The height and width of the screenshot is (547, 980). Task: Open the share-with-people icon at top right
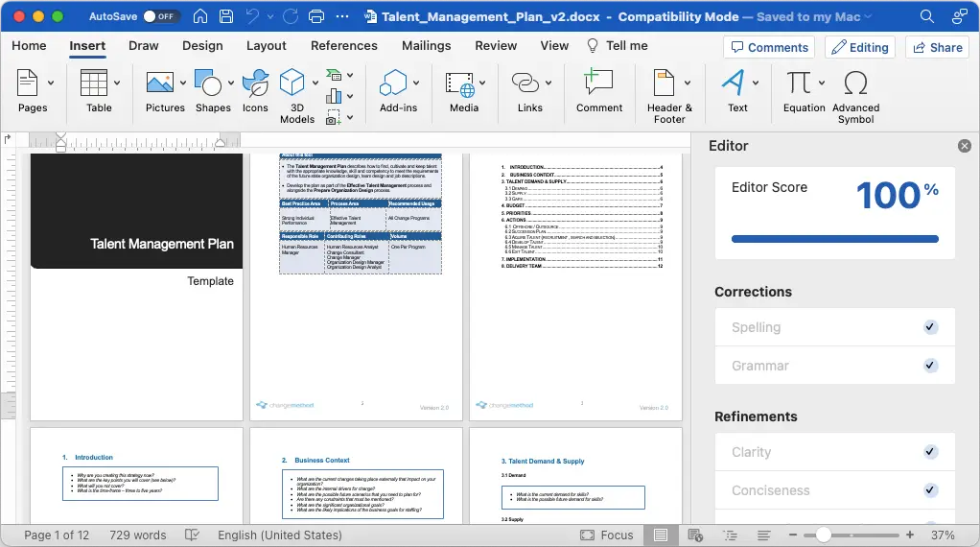(x=959, y=16)
